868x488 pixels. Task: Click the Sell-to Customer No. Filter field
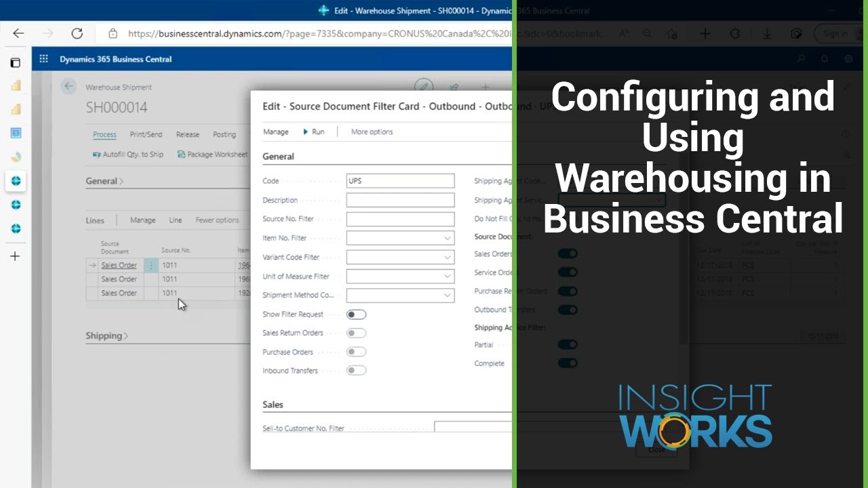473,428
